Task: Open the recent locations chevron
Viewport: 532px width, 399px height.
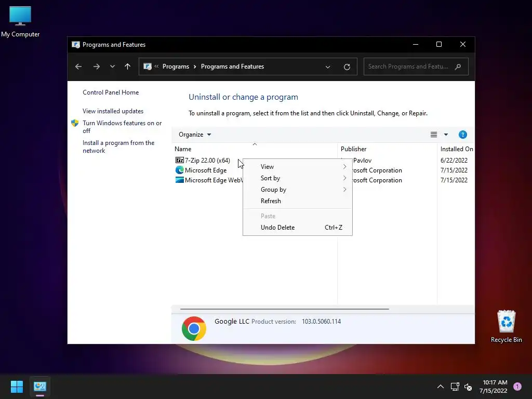Action: click(112, 66)
